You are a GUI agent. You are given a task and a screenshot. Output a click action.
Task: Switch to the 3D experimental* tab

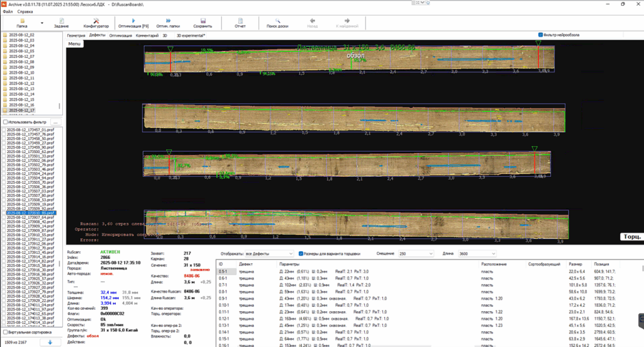tap(191, 35)
